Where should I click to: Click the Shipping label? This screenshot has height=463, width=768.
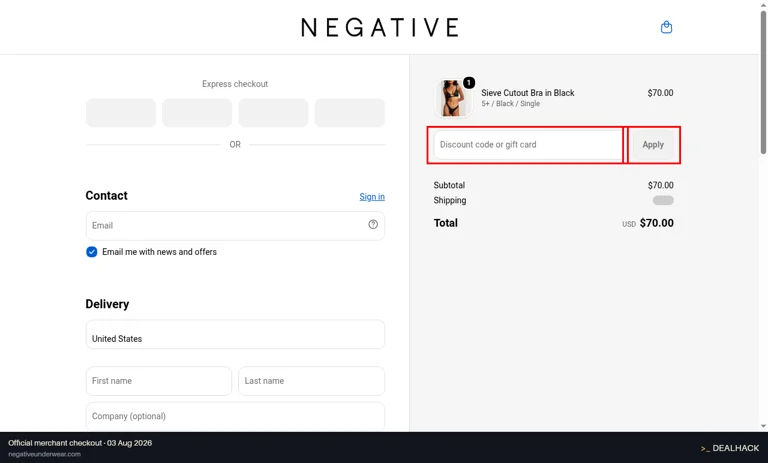pyautogui.click(x=450, y=200)
